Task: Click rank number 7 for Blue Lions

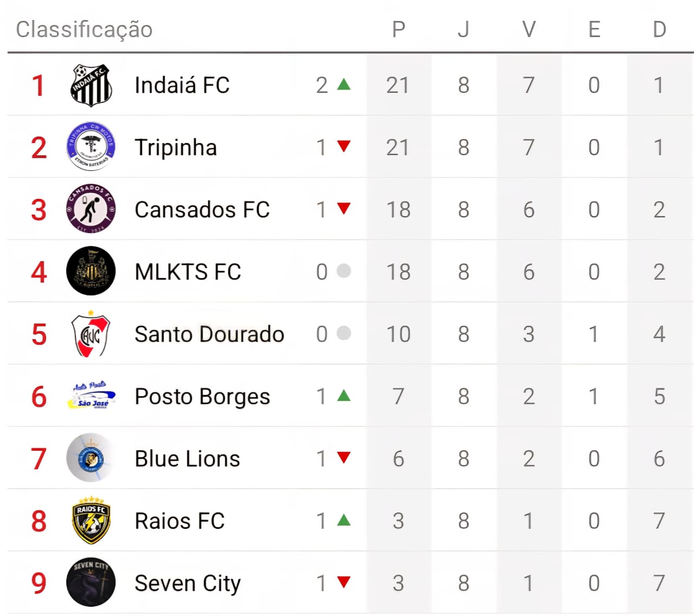Action: pos(38,459)
